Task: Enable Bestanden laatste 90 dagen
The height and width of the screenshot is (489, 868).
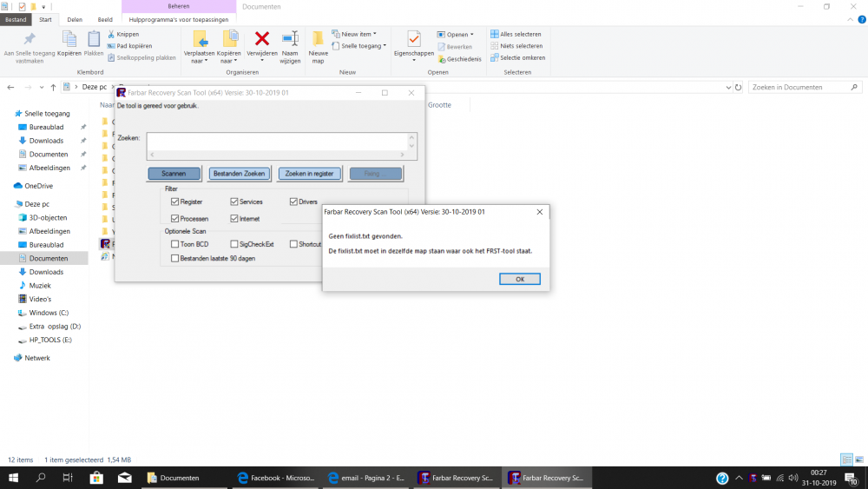Action: coord(175,258)
